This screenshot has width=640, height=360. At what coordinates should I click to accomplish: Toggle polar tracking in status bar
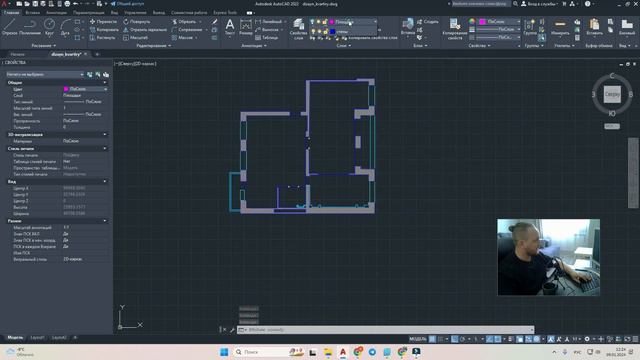(x=462, y=339)
